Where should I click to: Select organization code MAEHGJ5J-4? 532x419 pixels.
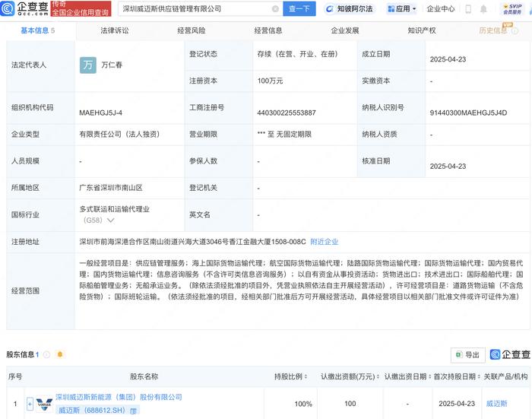[101, 113]
